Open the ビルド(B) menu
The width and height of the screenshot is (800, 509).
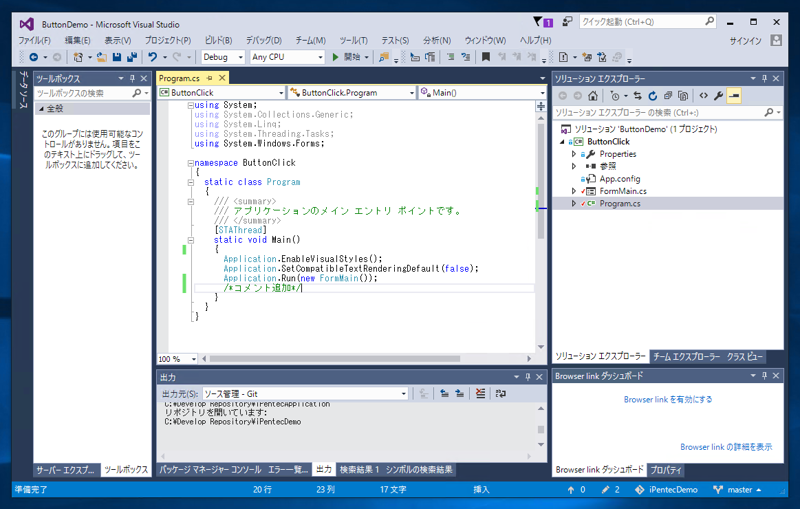(x=218, y=40)
